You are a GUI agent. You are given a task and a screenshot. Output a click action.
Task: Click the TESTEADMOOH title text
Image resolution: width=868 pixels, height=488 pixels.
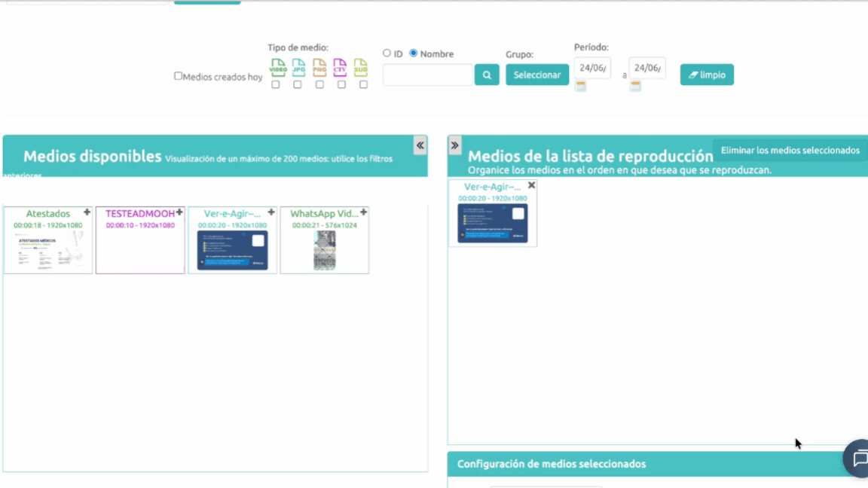[x=140, y=214]
